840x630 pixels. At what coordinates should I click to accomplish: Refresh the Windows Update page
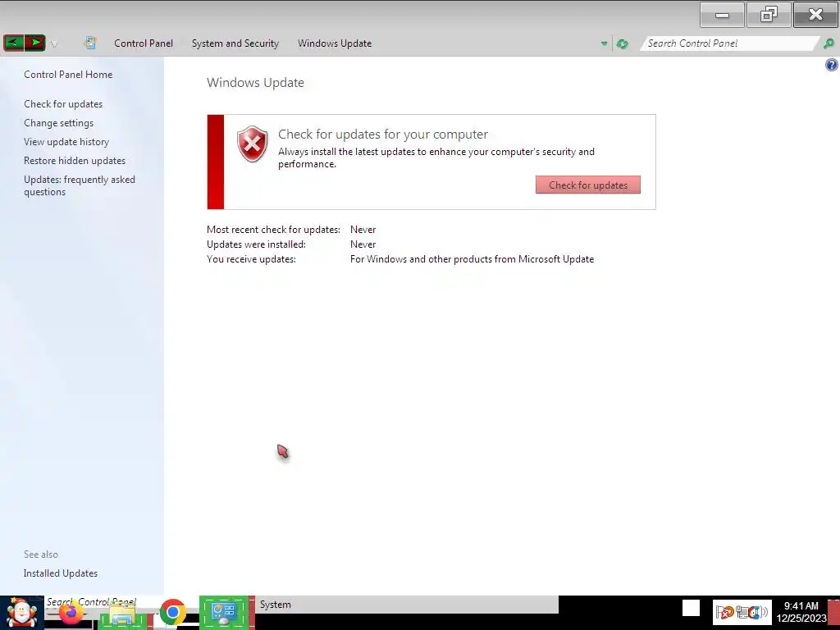623,44
